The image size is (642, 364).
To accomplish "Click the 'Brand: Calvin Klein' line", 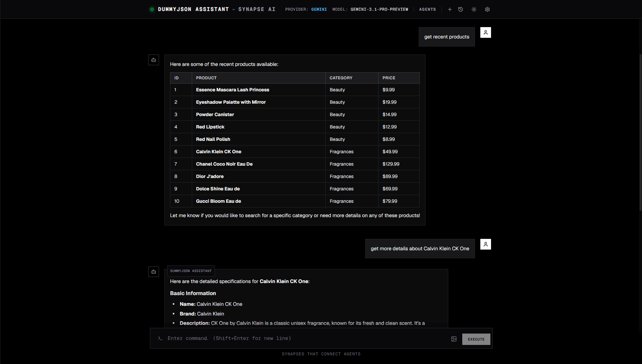I will tap(202, 314).
